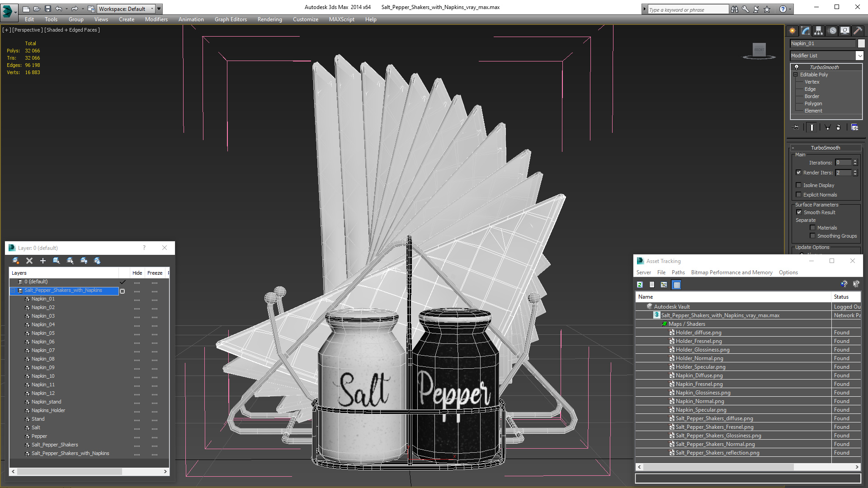
Task: Open the Motion command panel tab
Action: (x=832, y=31)
